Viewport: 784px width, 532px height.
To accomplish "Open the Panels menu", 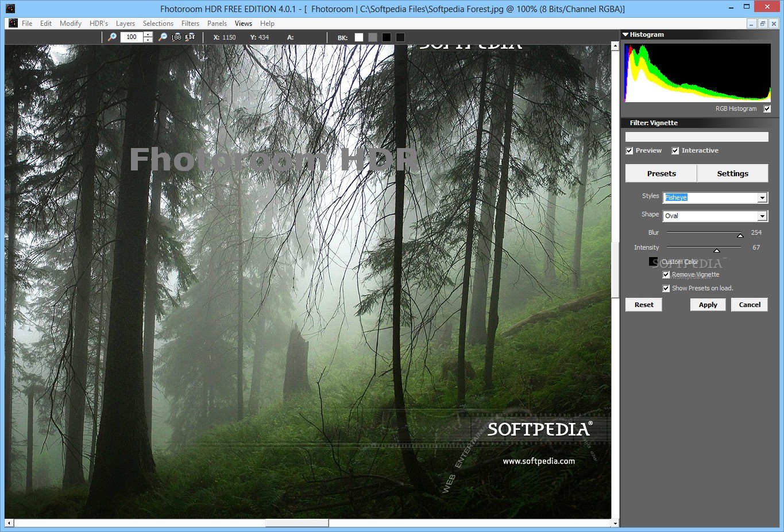I will 217,24.
